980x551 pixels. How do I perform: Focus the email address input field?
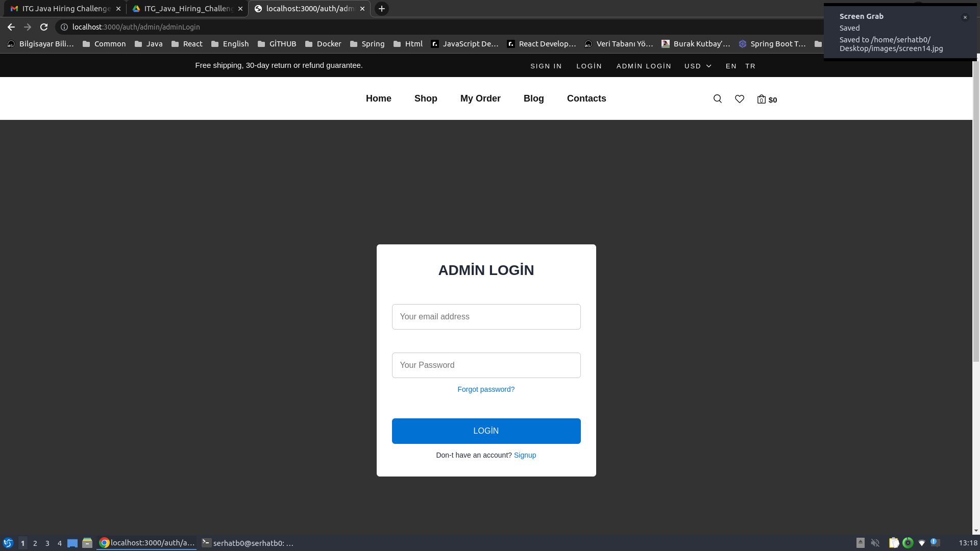[485, 317]
